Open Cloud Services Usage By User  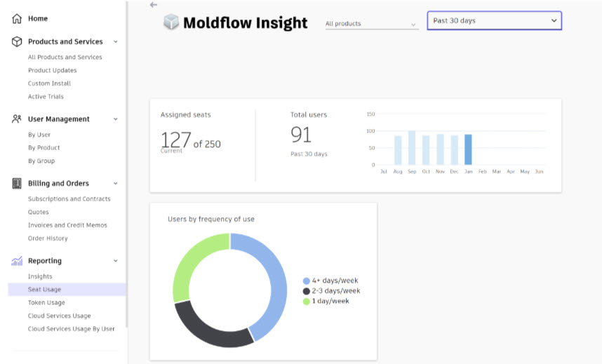(71, 329)
